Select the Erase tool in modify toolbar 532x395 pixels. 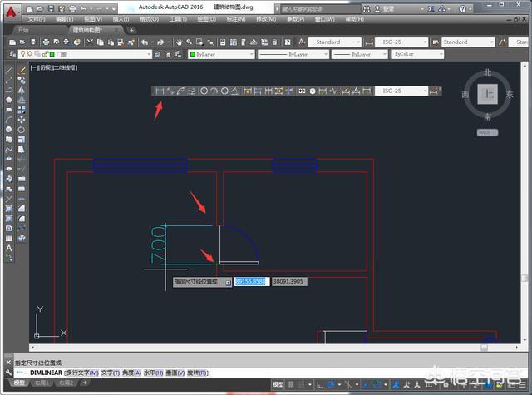[x=22, y=71]
